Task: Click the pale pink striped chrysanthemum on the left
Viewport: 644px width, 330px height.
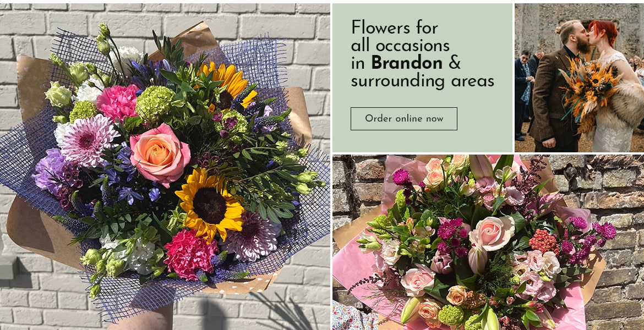Action: [88, 139]
